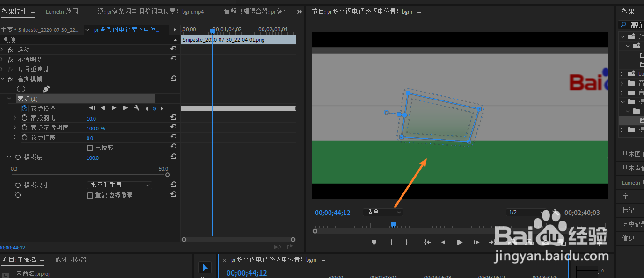Toggle animation stopwatch for 模糊尺寸
Screen dimensions: 644x278
click(18, 185)
